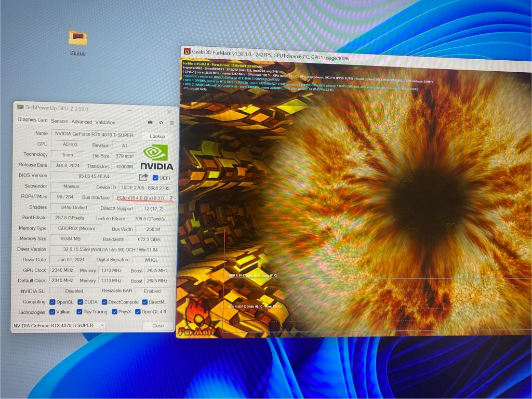Select the Validation tab

[x=105, y=123]
